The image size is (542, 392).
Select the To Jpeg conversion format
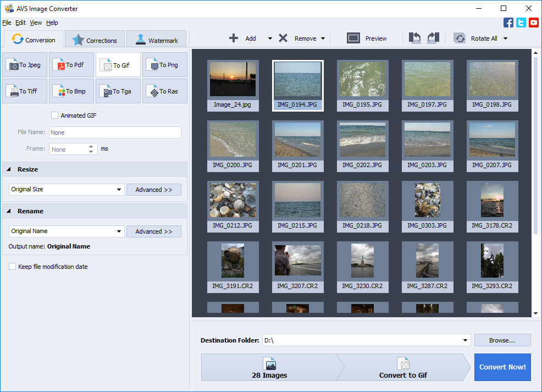point(24,64)
